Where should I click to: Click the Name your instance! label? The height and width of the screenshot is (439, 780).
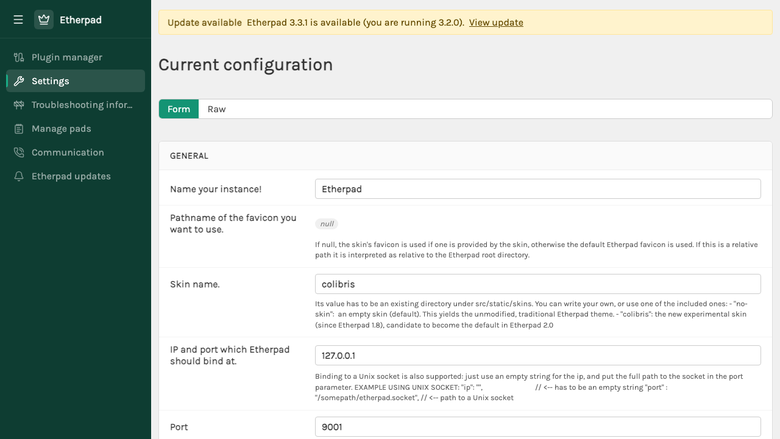click(215, 189)
